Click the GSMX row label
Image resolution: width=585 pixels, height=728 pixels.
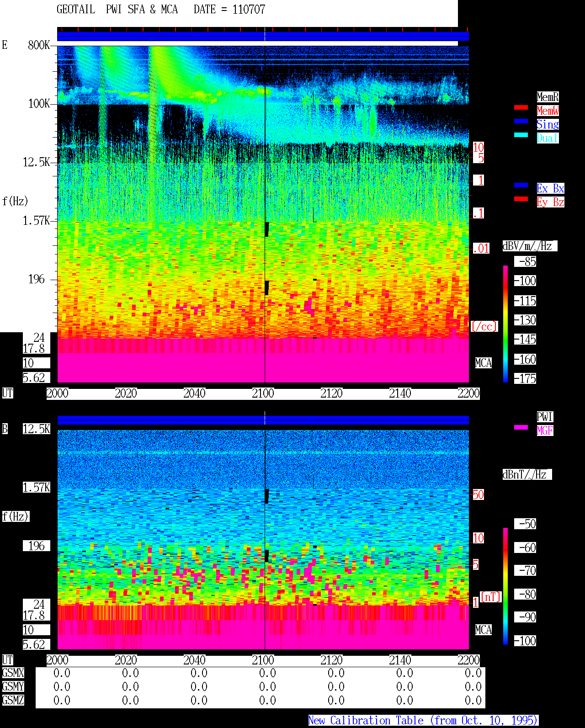click(x=13, y=673)
